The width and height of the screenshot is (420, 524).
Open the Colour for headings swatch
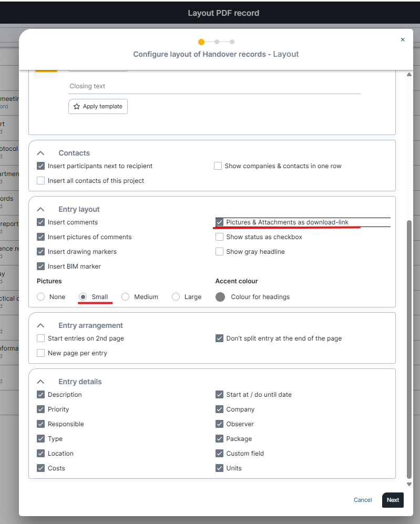pyautogui.click(x=220, y=297)
